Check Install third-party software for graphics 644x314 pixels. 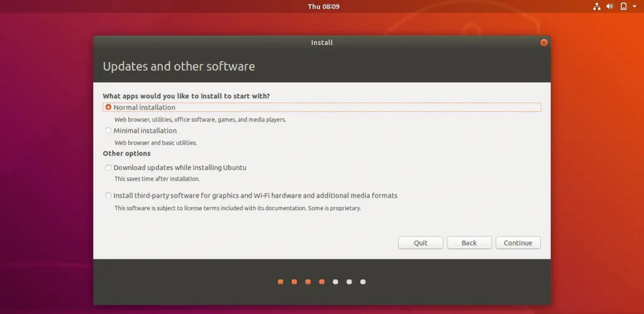pos(108,196)
